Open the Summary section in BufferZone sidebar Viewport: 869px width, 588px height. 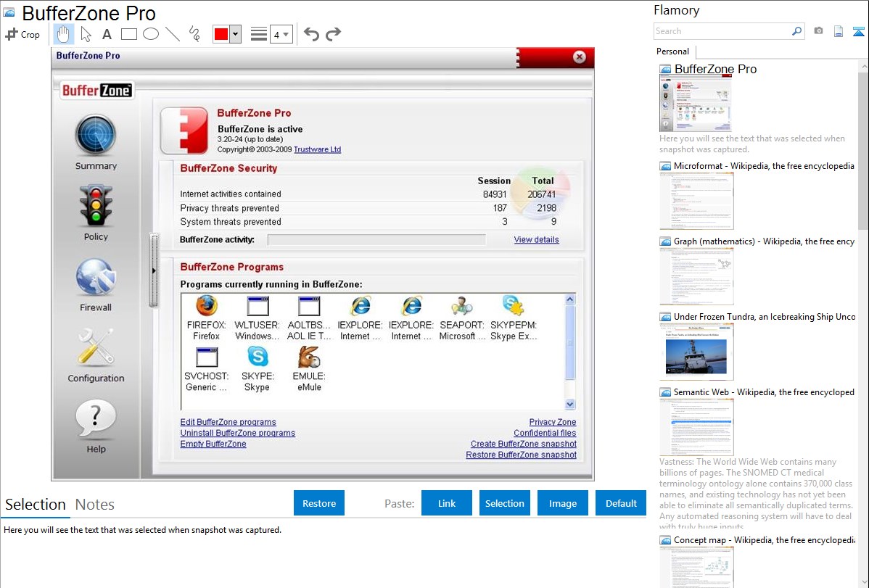coord(96,142)
